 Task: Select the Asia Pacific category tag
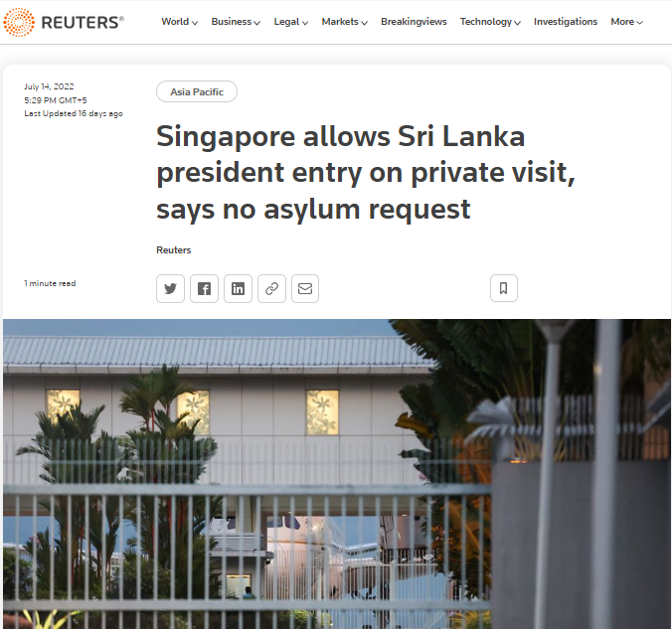197,91
